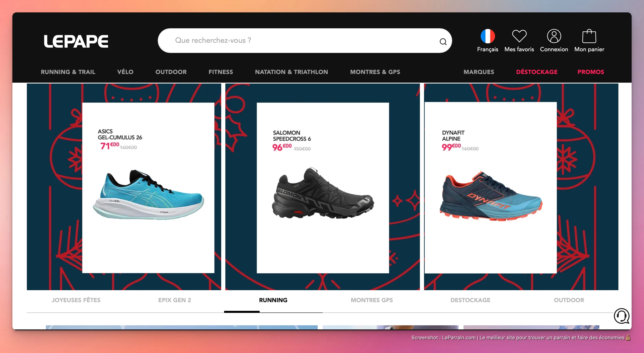Screen dimensions: 644x353
Task: Open the Running & Trail menu
Action: (x=68, y=72)
